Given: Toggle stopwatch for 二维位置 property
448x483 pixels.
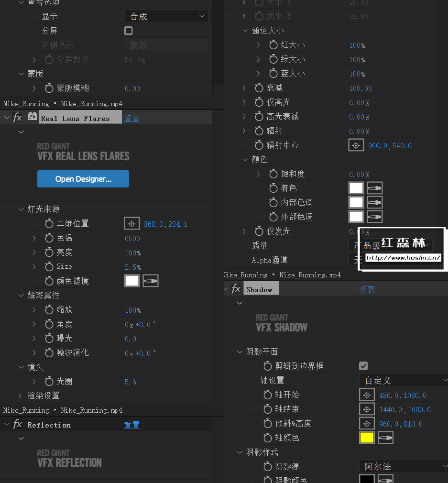Looking at the screenshot, I should [x=49, y=224].
